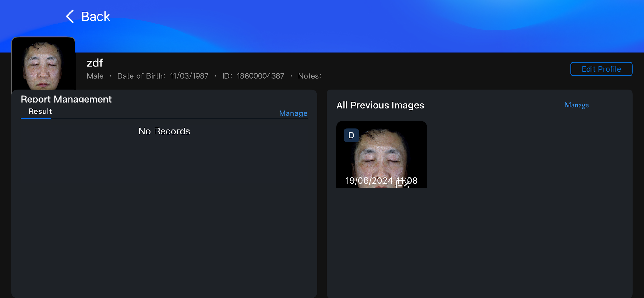Click the No Records message
The height and width of the screenshot is (298, 644).
click(164, 131)
